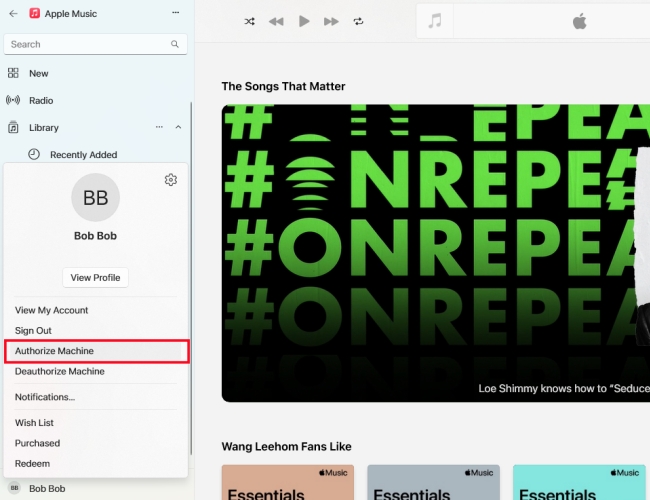Click the View Profile button

click(x=95, y=278)
